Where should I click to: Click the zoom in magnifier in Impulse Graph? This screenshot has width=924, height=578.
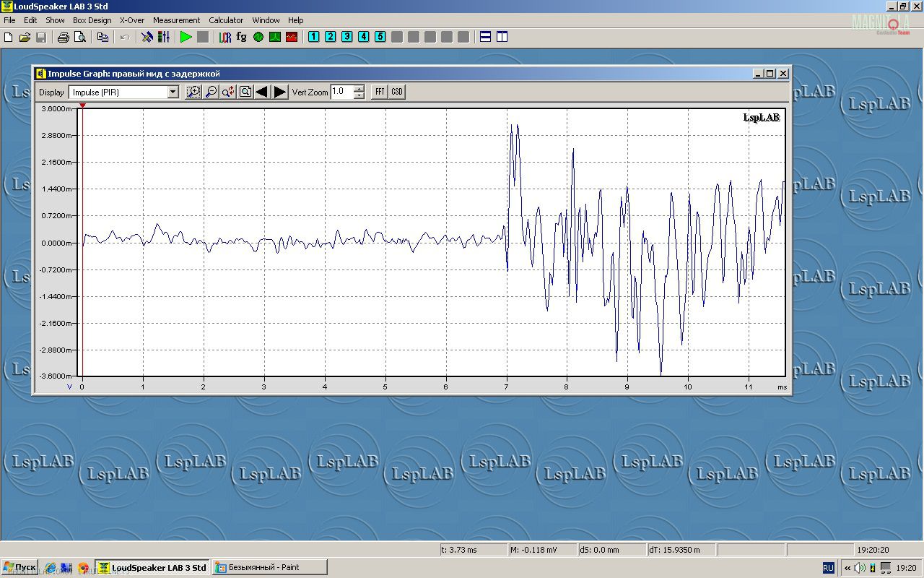coord(193,92)
